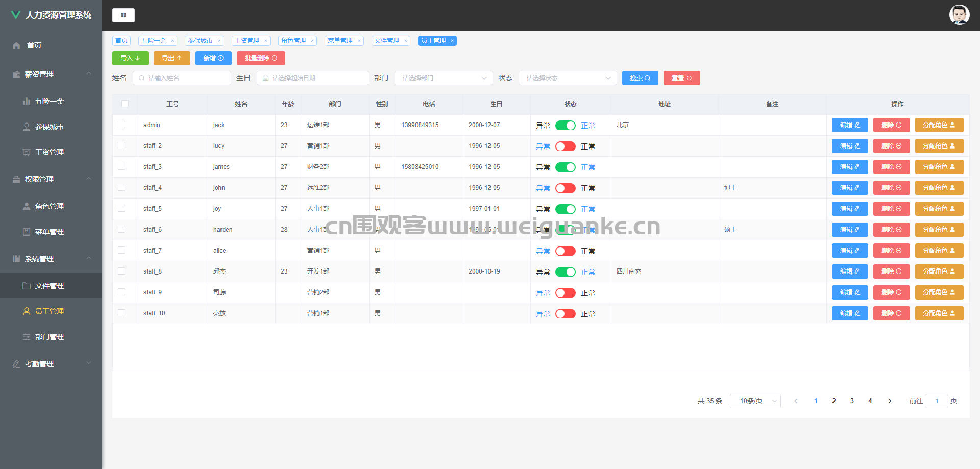The image size is (980, 469).
Task: Open the 10条/页 page size dropdown
Action: (755, 401)
